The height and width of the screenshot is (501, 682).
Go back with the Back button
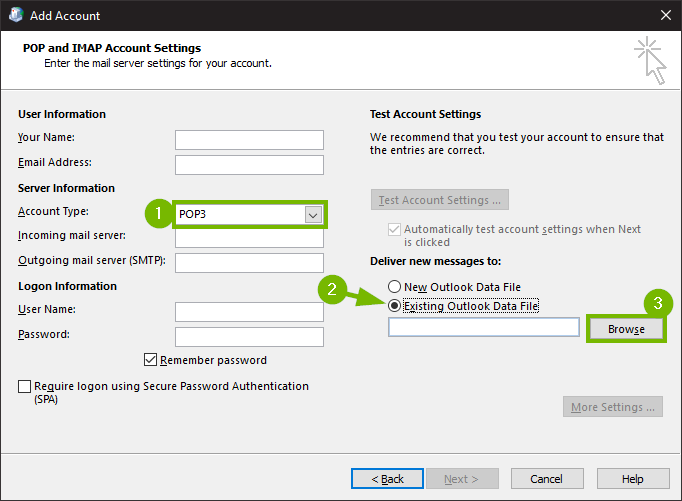[x=387, y=478]
